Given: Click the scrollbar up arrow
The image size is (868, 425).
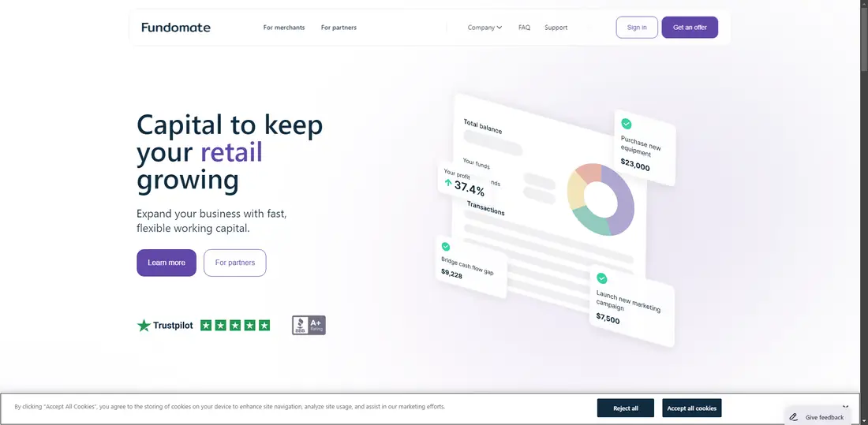Looking at the screenshot, I should [863, 3].
